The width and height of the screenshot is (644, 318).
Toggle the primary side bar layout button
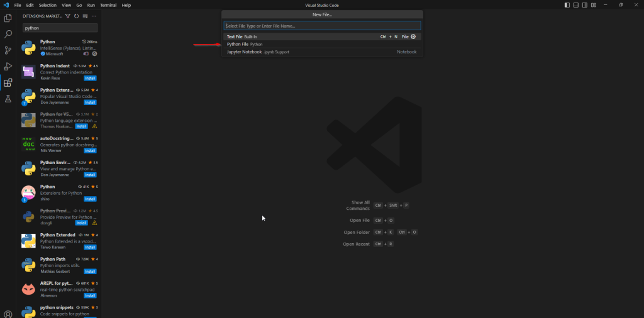567,5
